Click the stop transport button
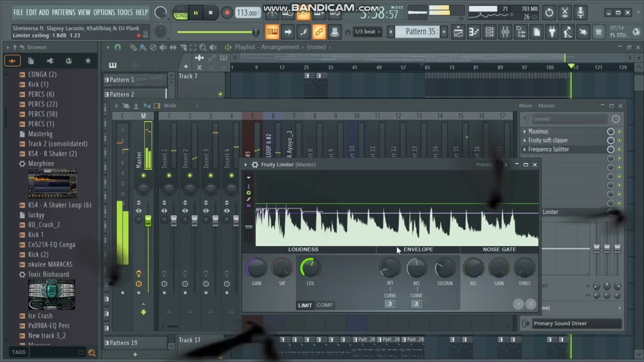Image resolution: width=644 pixels, height=362 pixels. coord(210,13)
